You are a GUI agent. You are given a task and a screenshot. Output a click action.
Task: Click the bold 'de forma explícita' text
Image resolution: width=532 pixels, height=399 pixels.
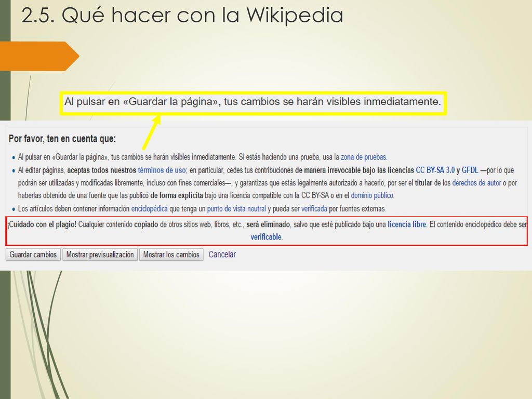click(x=177, y=195)
